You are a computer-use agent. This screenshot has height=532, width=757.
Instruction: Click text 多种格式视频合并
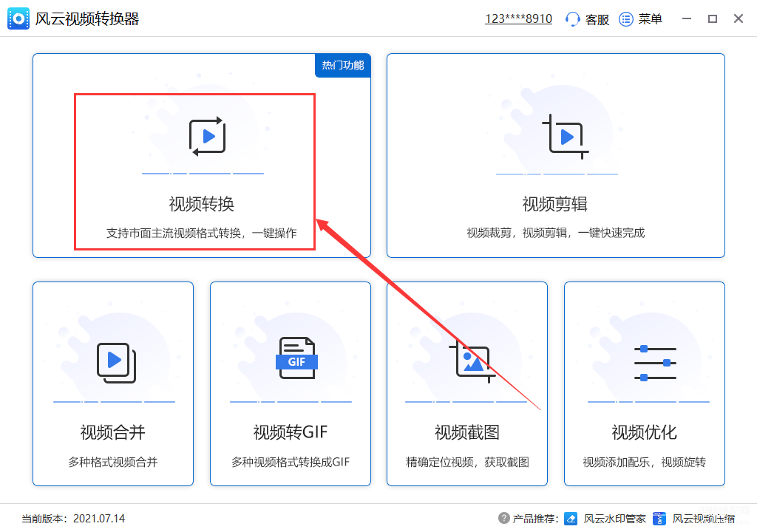click(113, 462)
